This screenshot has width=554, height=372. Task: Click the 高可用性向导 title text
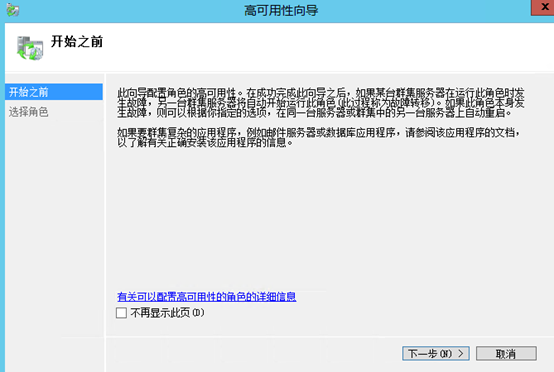281,11
